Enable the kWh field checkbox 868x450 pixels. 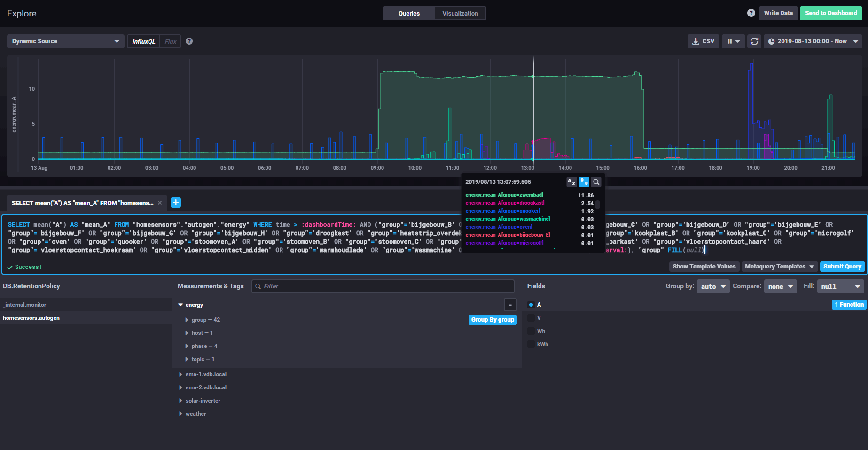(531, 344)
